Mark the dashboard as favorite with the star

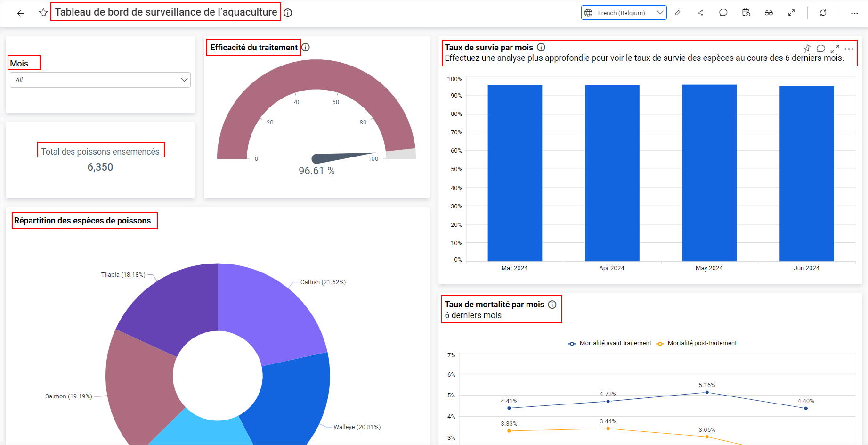[x=42, y=13]
